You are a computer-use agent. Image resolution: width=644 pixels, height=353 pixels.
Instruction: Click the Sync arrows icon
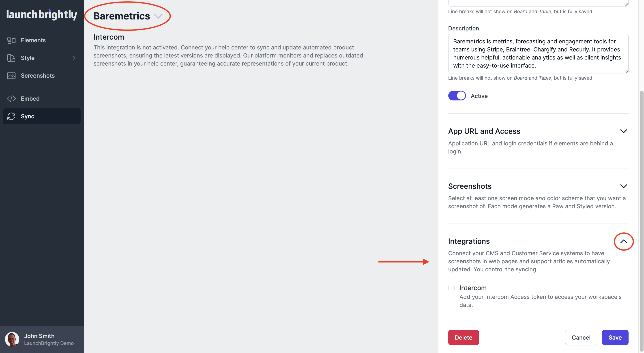pyautogui.click(x=11, y=116)
